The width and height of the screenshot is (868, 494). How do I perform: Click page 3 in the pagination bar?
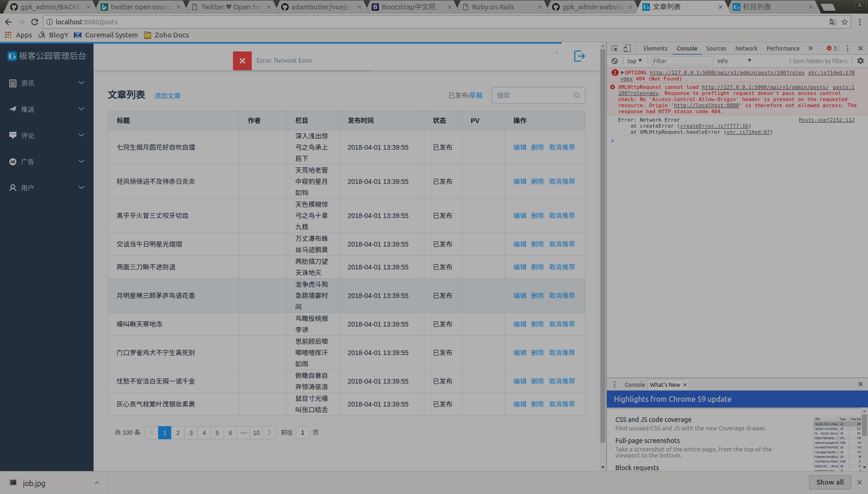click(x=191, y=433)
